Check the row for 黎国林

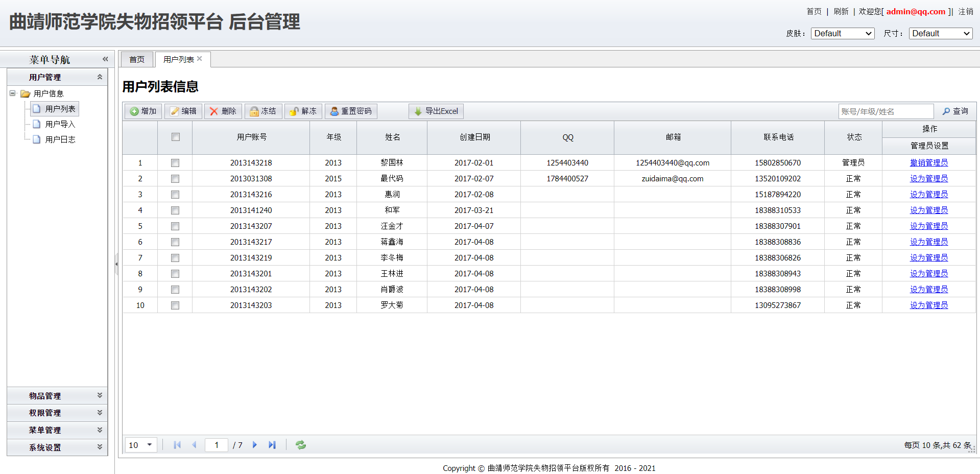tap(175, 163)
